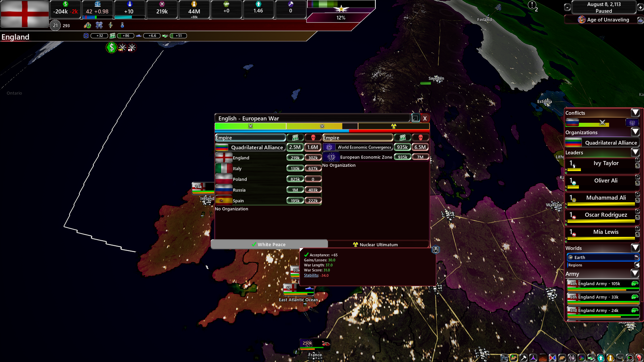Click the Nuclear Ultimatum button
Image resolution: width=644 pixels, height=362 pixels.
(379, 244)
